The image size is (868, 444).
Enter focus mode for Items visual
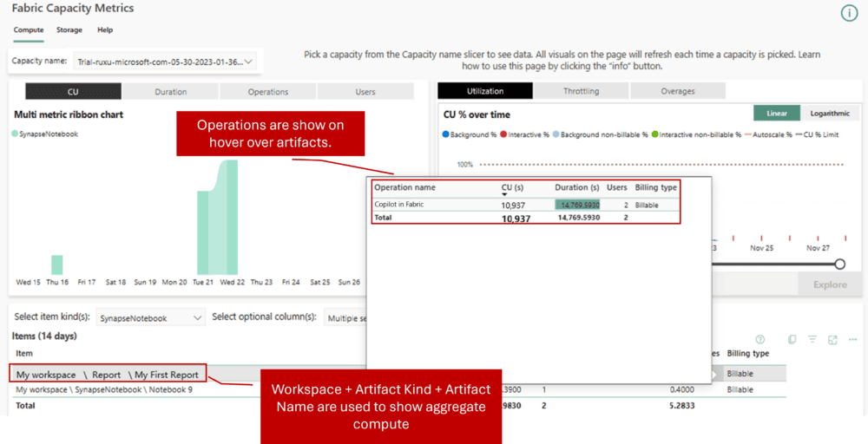(832, 339)
